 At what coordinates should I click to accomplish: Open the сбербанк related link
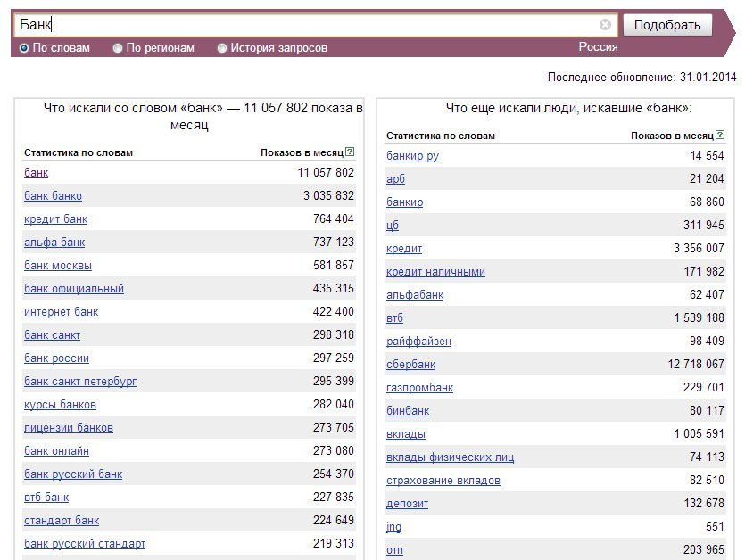coord(411,365)
